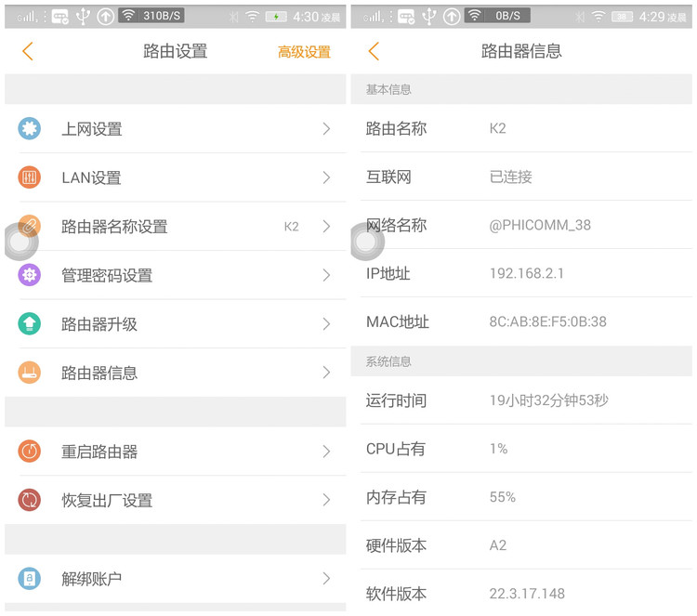The width and height of the screenshot is (697, 616).
Task: Tap the 路由设置 page title
Action: tap(175, 51)
